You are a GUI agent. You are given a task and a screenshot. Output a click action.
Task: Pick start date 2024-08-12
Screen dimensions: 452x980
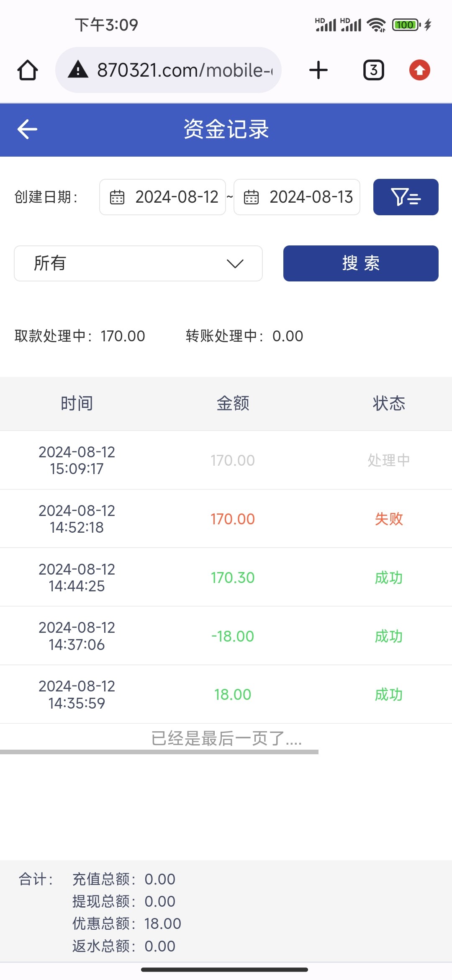point(177,197)
